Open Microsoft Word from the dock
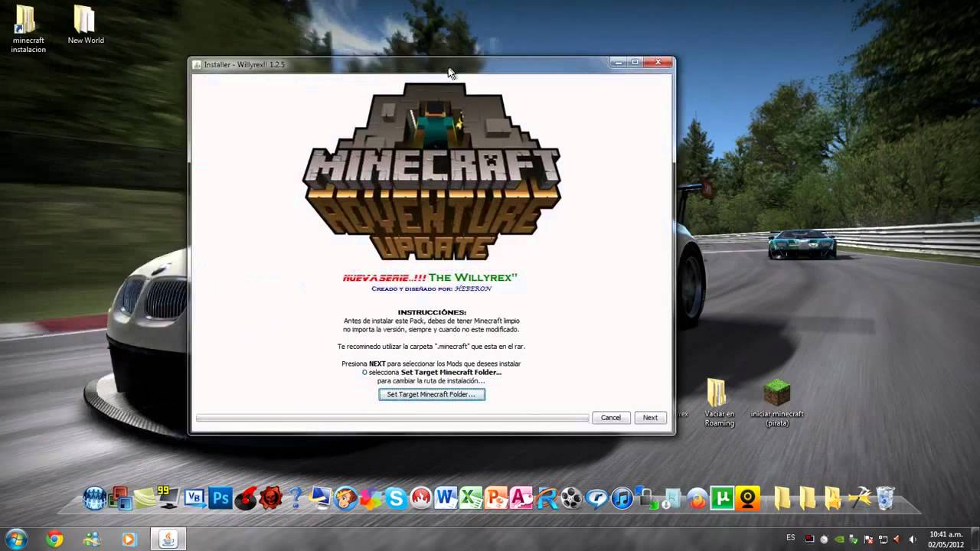Image resolution: width=980 pixels, height=551 pixels. click(446, 499)
